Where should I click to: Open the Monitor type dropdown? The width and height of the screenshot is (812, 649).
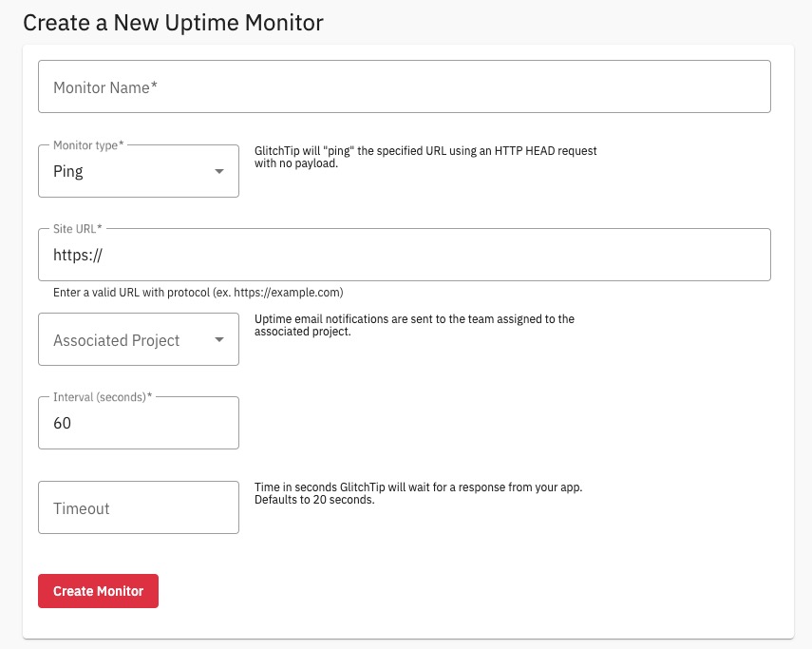(138, 172)
